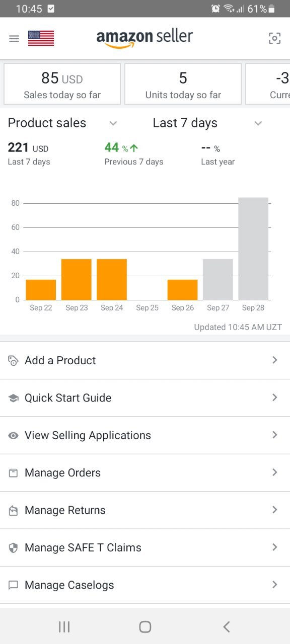Image resolution: width=290 pixels, height=644 pixels.
Task: Select the Sep 23 orange bar
Action: 77,279
